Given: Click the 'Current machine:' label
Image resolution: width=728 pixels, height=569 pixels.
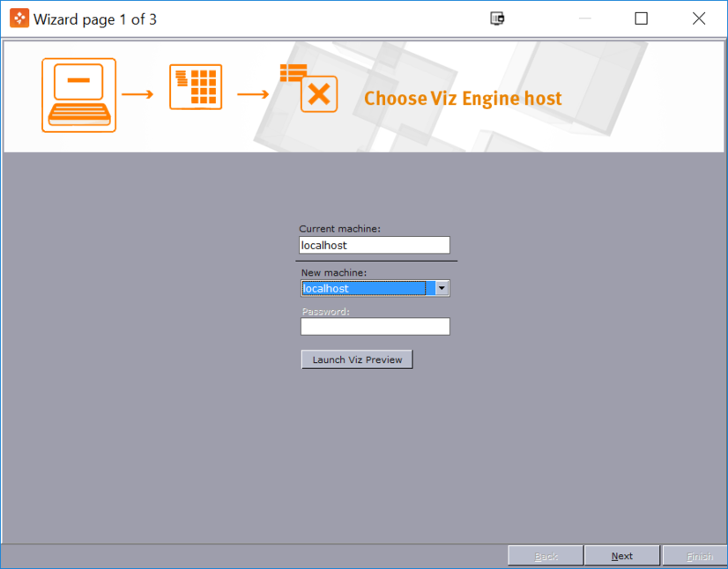Looking at the screenshot, I should [339, 229].
